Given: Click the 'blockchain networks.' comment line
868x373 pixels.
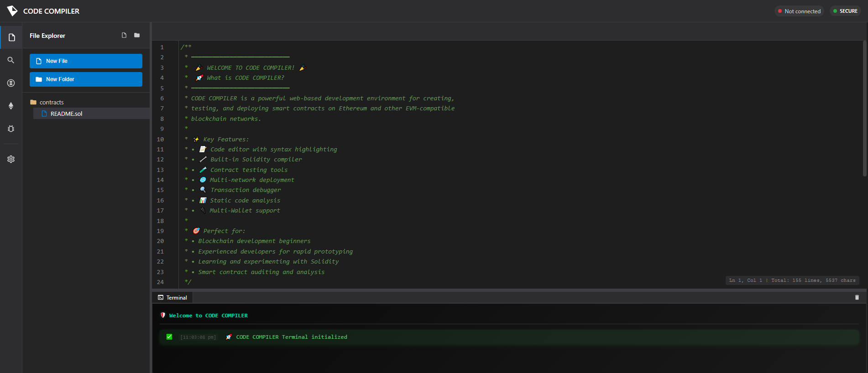Looking at the screenshot, I should click(226, 119).
